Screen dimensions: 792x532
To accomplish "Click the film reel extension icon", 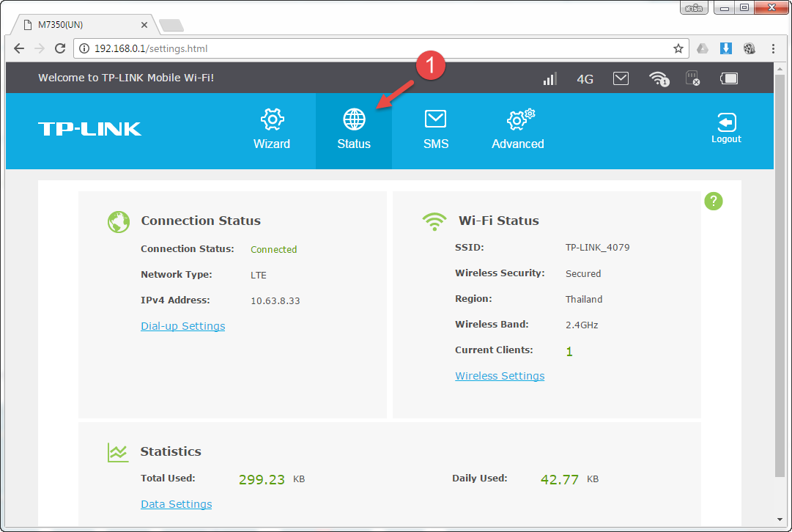I will (x=750, y=48).
